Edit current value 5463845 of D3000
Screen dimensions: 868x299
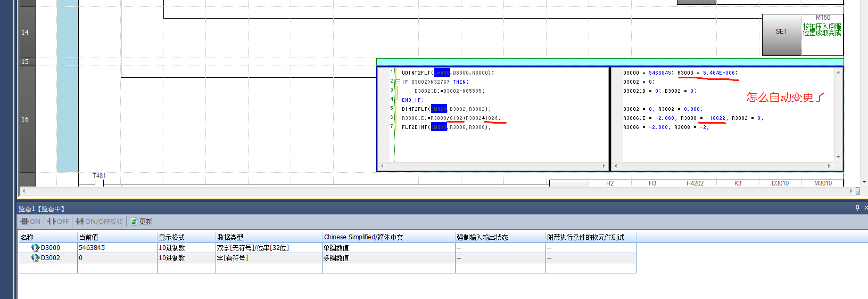click(x=117, y=248)
